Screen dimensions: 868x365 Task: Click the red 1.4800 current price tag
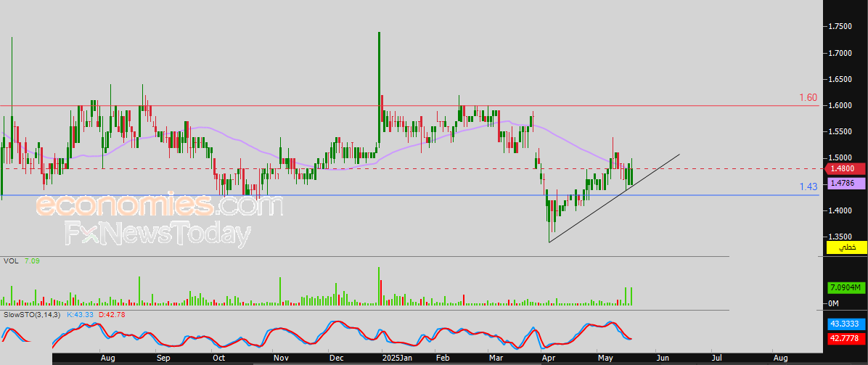click(844, 168)
